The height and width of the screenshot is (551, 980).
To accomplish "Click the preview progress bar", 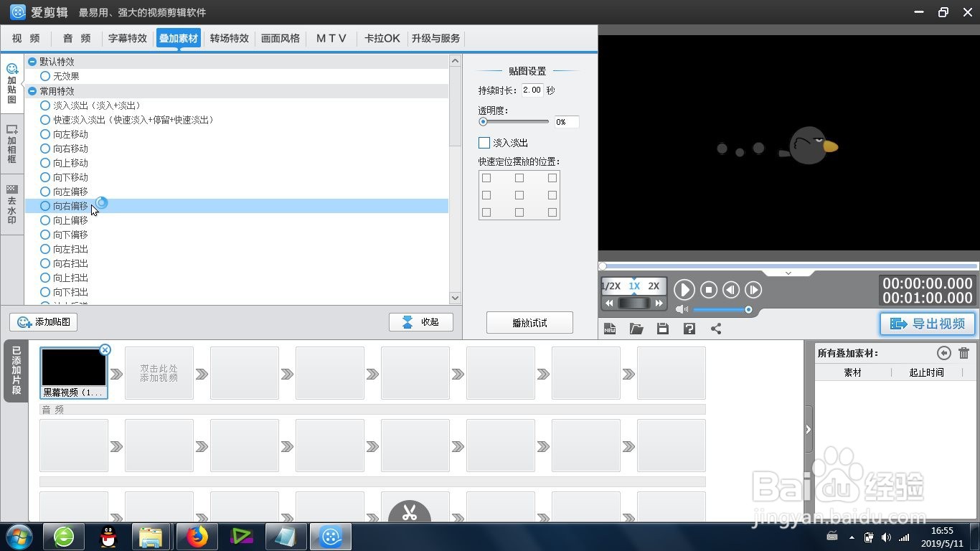I will tap(788, 266).
